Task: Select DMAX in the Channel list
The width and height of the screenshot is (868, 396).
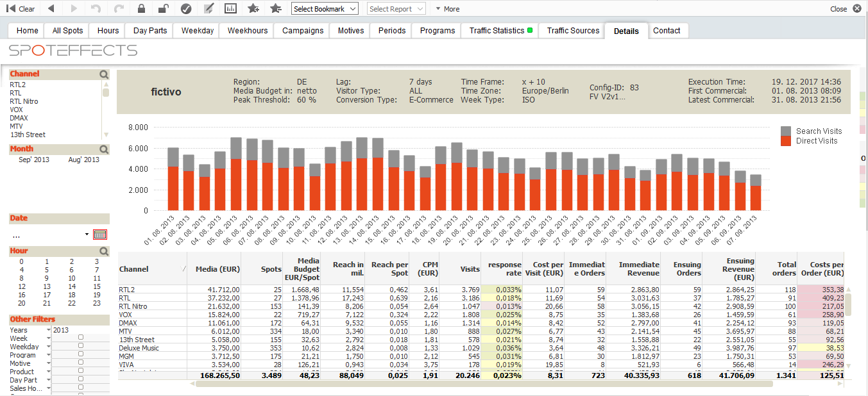Action: (x=19, y=118)
